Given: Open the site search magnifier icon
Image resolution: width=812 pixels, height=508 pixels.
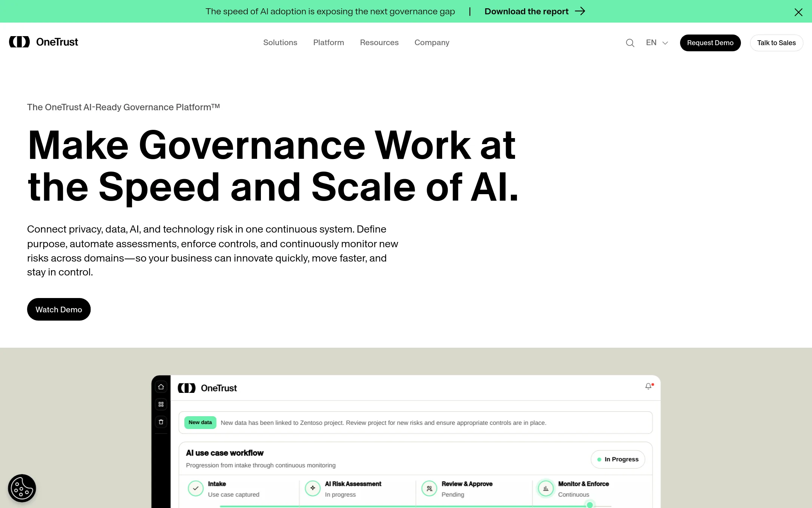Looking at the screenshot, I should point(630,43).
